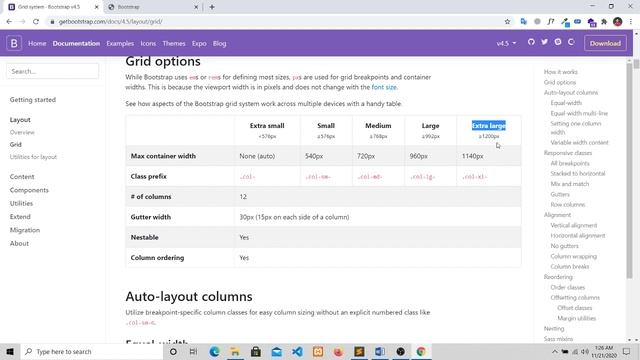This screenshot has width=640, height=360.
Task: Open the GitHub icon link in navbar
Action: coord(531,42)
